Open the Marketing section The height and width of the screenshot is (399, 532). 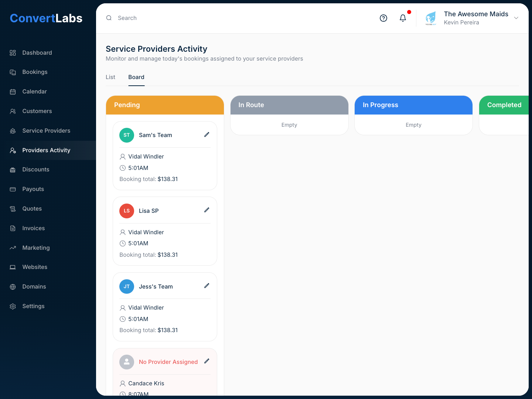click(48, 248)
